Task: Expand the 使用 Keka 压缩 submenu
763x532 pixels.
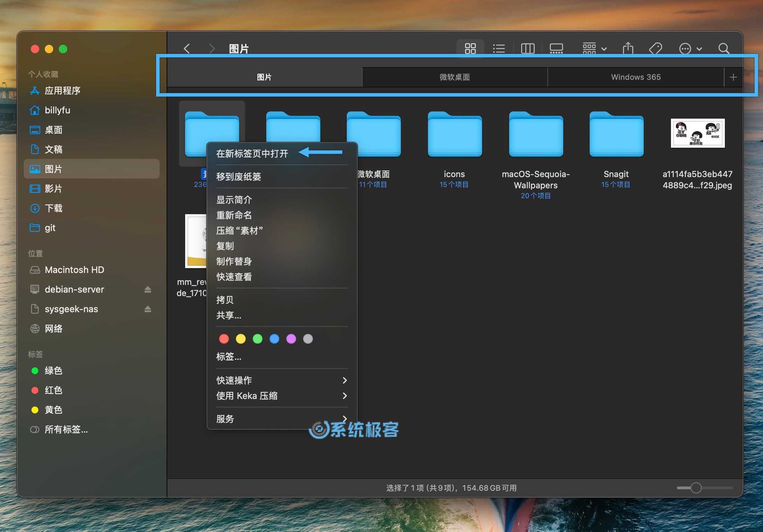Action: (x=282, y=395)
